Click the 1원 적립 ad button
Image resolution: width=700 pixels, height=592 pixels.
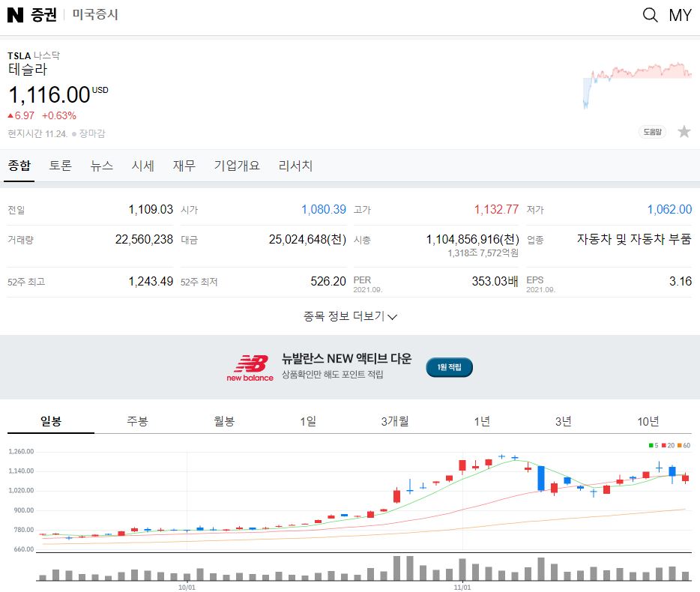pos(449,367)
